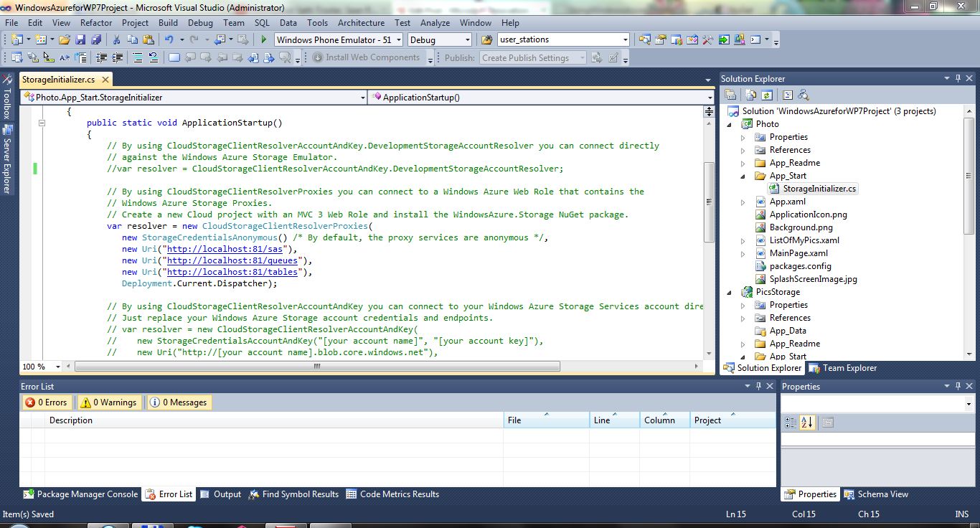Switch to the Package Manager Console tab
The width and height of the screenshot is (980, 528).
click(x=80, y=494)
